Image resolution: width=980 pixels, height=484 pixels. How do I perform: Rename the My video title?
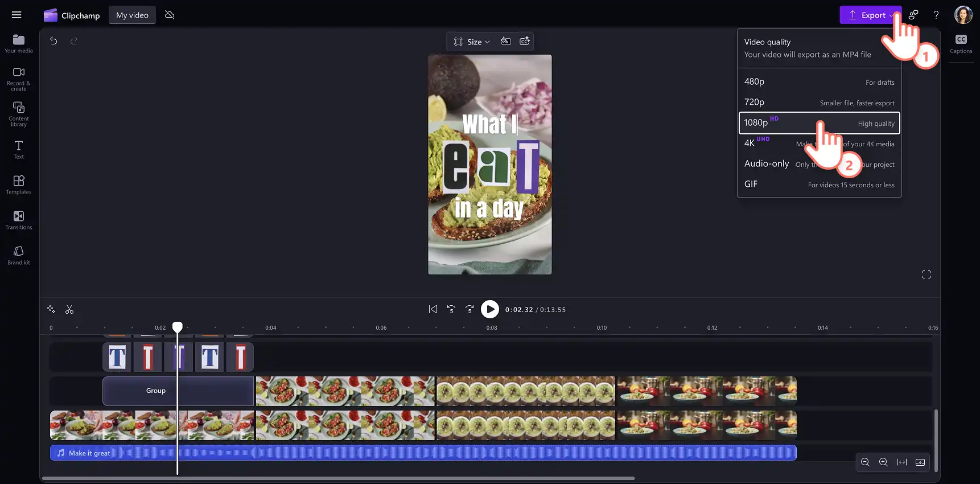[x=132, y=15]
